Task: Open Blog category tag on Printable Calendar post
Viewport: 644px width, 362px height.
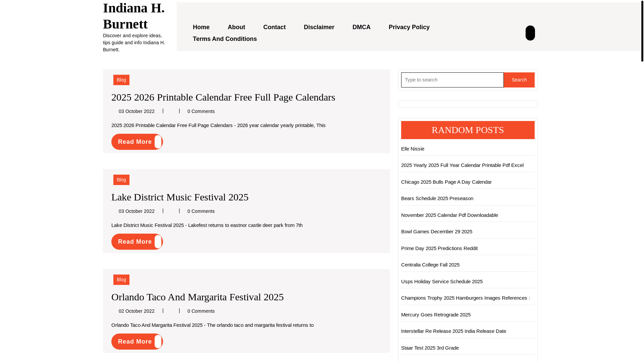Action: coord(121,80)
